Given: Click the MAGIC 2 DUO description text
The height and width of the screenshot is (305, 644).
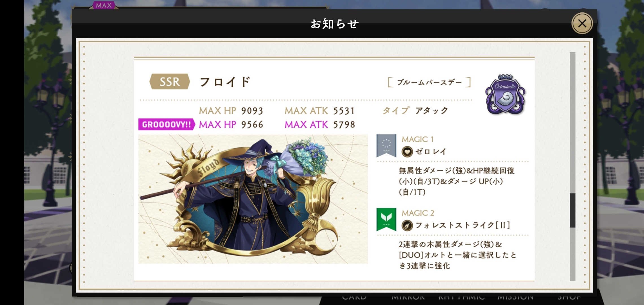Looking at the screenshot, I should click(458, 255).
